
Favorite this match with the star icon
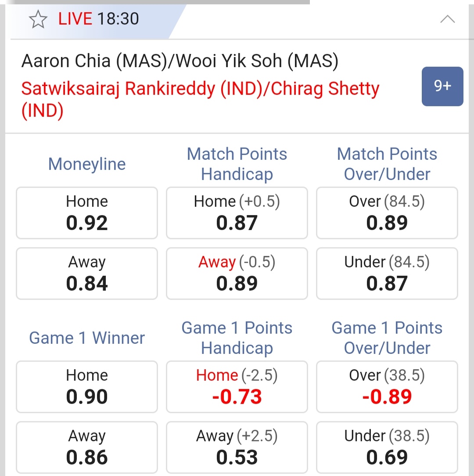pos(38,20)
